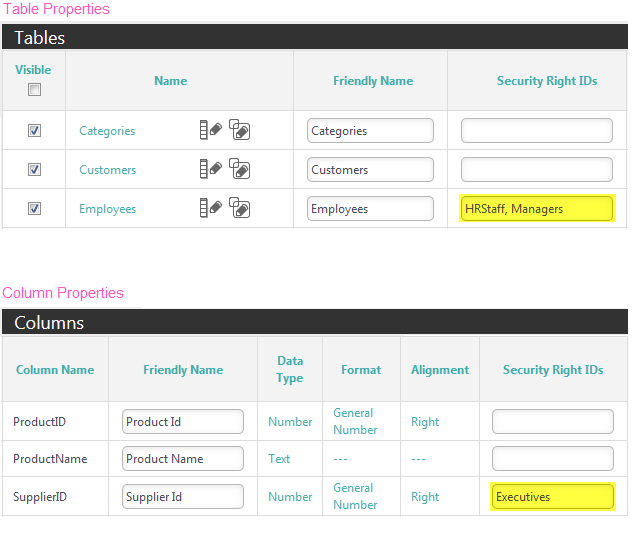
Task: Click empty Security Right IDs field for Categories
Action: (x=536, y=130)
